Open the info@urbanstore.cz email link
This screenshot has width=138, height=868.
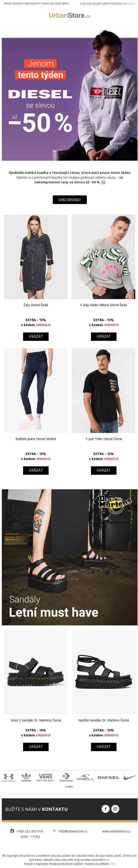(73, 831)
